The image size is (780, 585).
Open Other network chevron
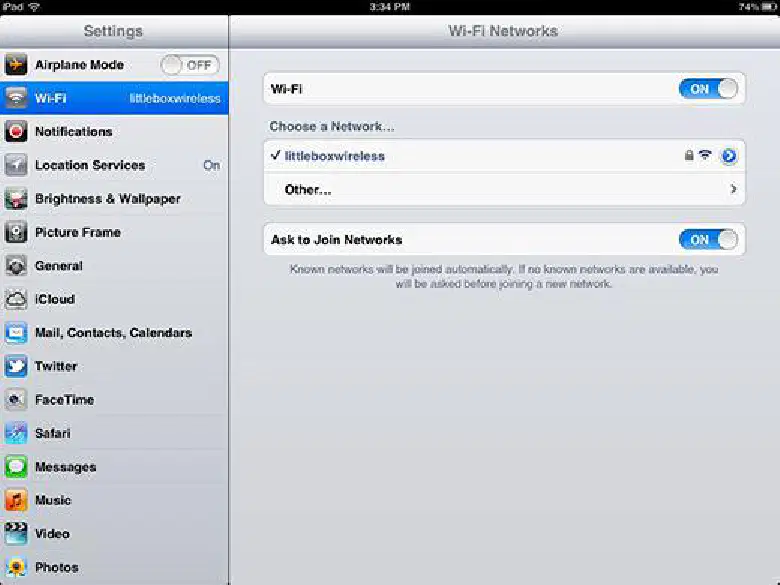[733, 189]
